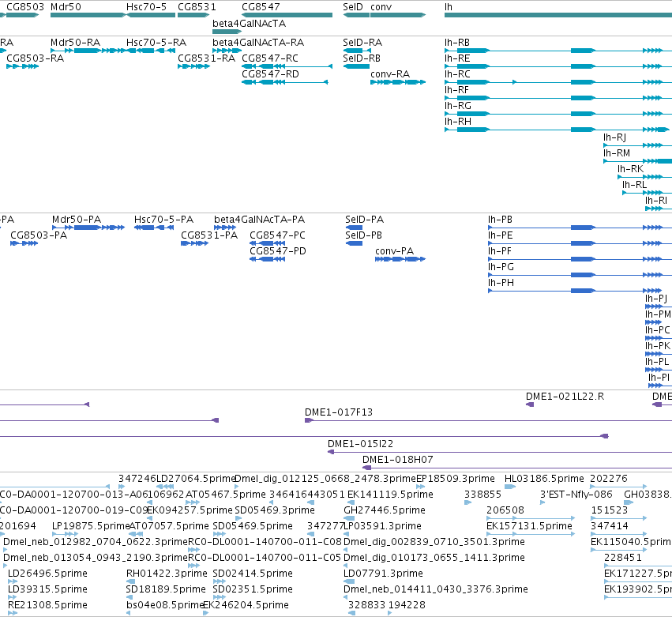Select the SelD-PB protein label
The height and width of the screenshot is (617, 672).
(x=363, y=235)
